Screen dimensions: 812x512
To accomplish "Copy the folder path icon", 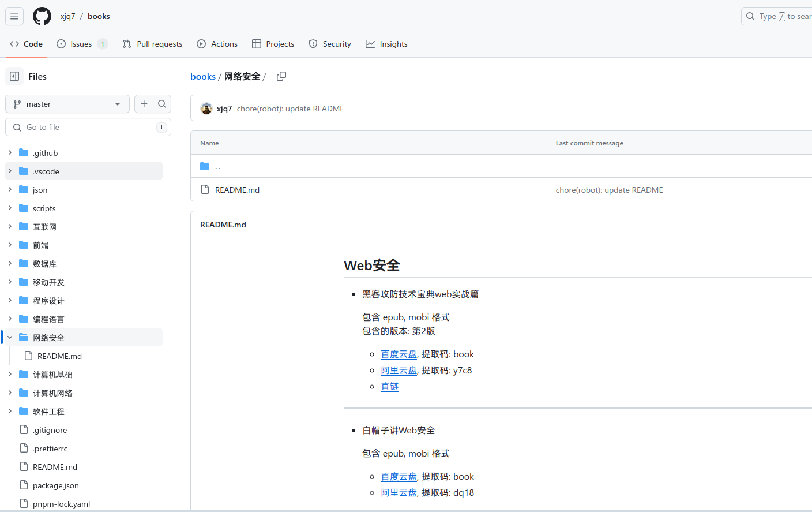I will (281, 76).
